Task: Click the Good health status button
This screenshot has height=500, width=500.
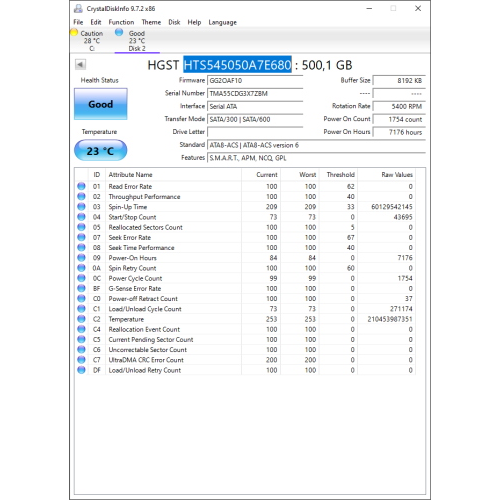Action: [101, 104]
